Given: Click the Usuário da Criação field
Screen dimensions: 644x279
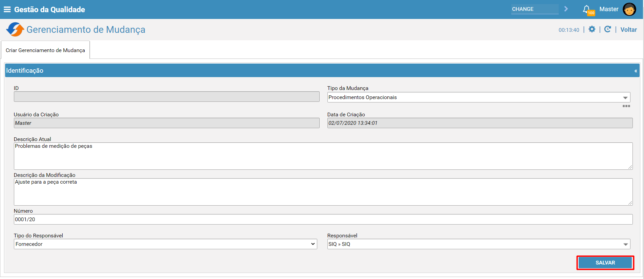Looking at the screenshot, I should 167,123.
